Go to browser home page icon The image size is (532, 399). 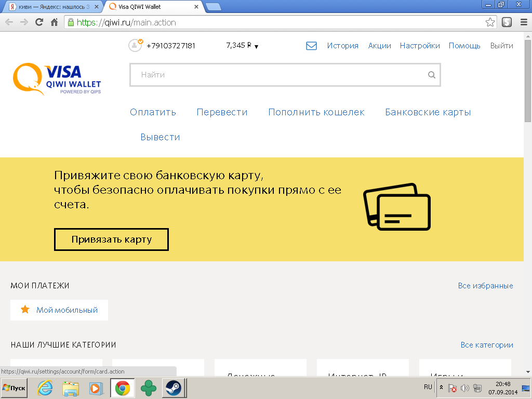[x=54, y=22]
